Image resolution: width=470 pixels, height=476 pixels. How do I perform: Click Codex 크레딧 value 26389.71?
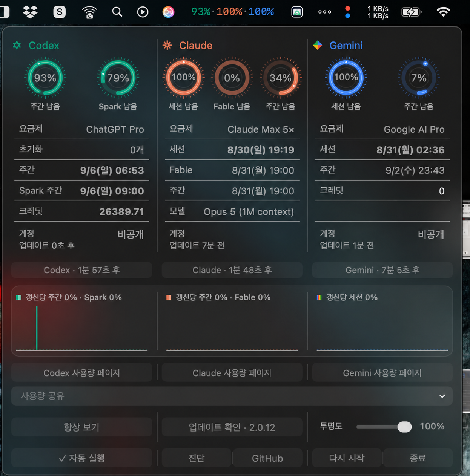pyautogui.click(x=121, y=211)
